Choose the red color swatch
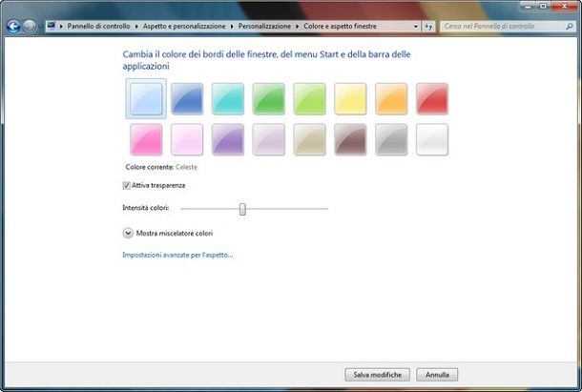Screen dimensions: 582x392 click(x=432, y=98)
